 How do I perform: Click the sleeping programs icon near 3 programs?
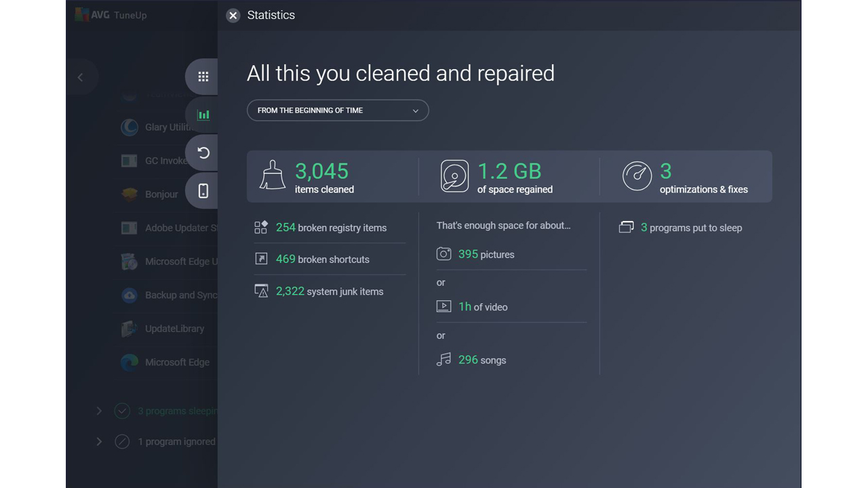(625, 227)
